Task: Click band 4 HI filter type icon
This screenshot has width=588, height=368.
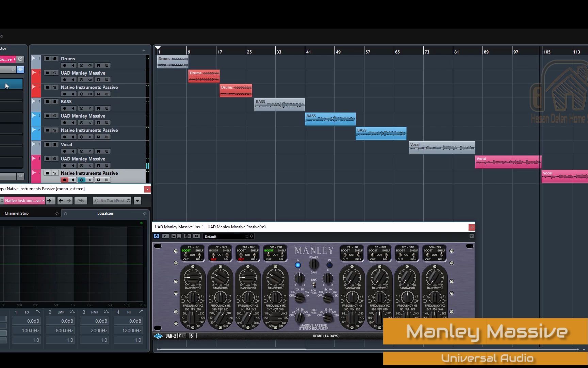Action: point(140,312)
